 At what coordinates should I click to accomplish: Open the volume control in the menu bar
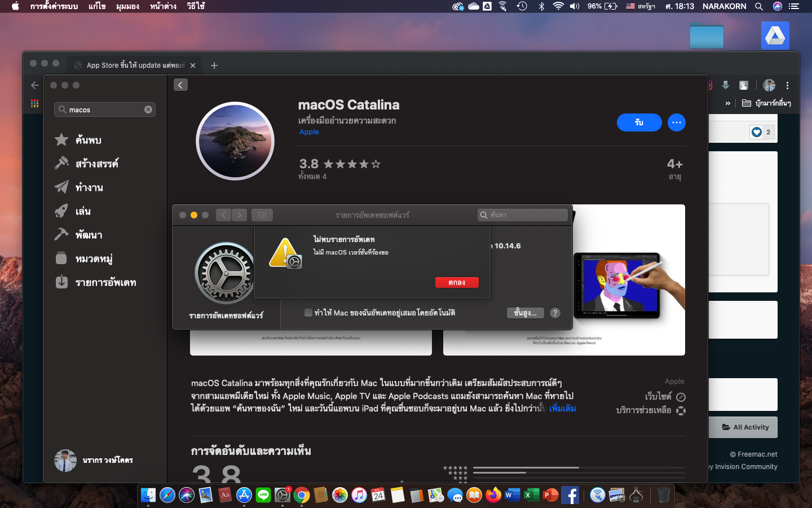coord(575,6)
